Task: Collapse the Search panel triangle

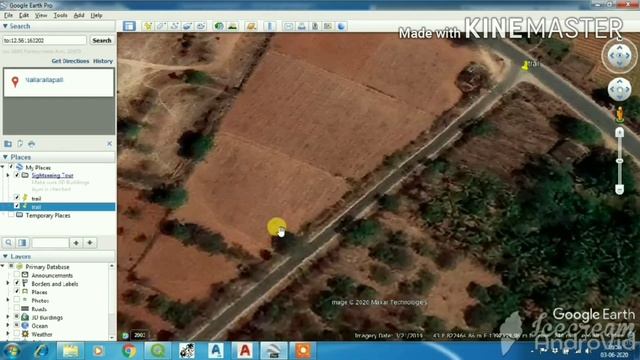Action: 5,26
